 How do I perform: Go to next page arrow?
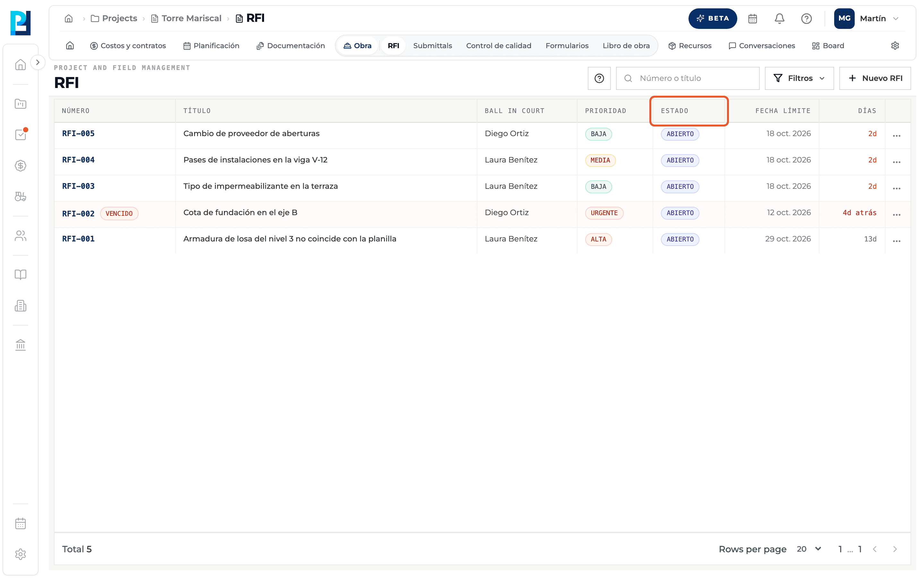click(894, 549)
